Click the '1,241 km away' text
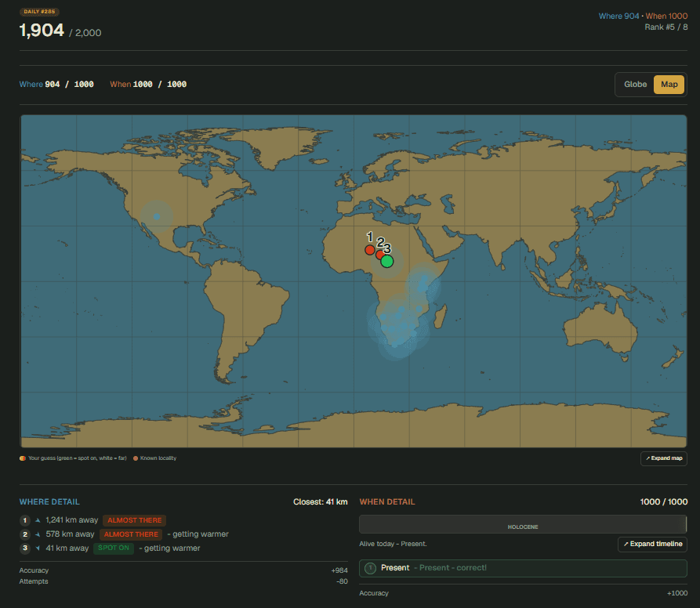 point(72,520)
